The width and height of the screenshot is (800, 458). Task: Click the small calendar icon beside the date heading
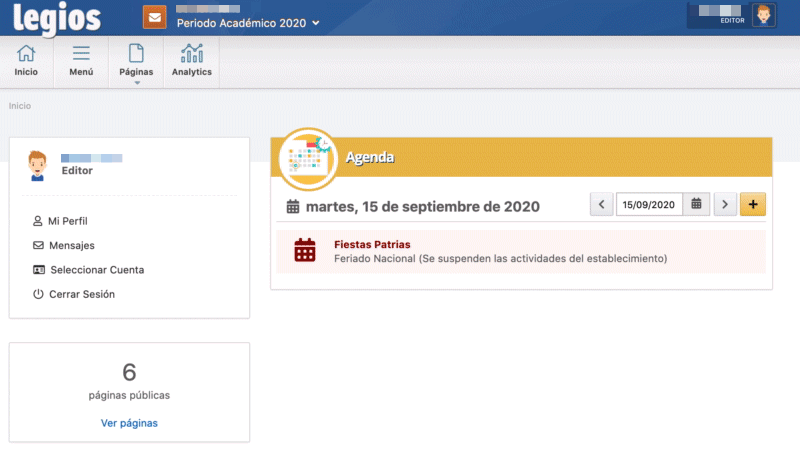[293, 207]
